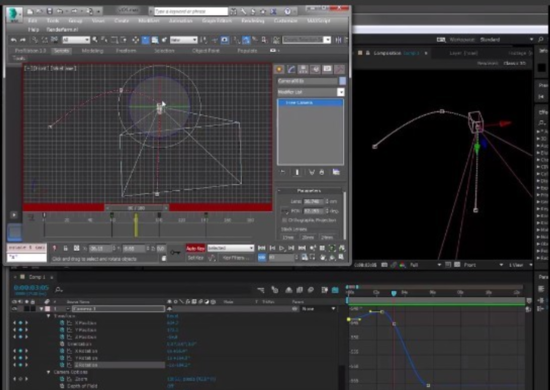Open the All selection filter dropdown
Viewport: 550px width, 390px height.
coord(76,40)
